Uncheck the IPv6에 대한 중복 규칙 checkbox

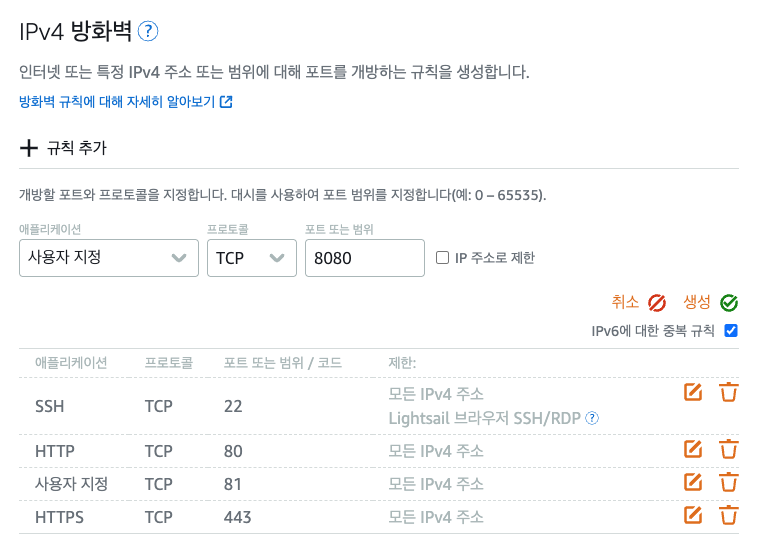coord(731,331)
